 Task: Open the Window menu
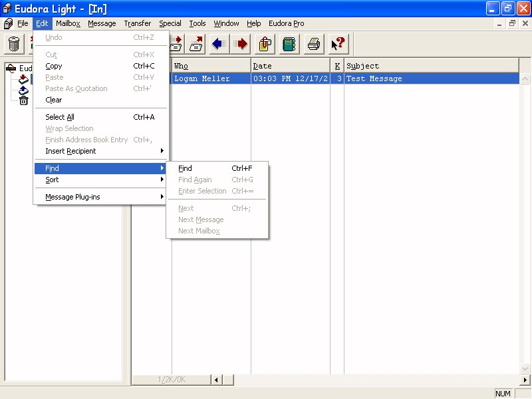[226, 23]
